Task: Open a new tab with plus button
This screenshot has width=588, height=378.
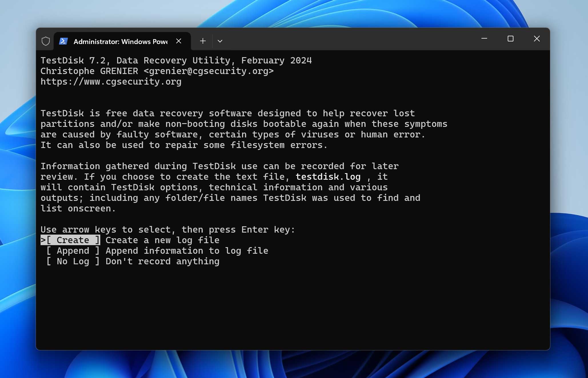Action: coord(203,41)
